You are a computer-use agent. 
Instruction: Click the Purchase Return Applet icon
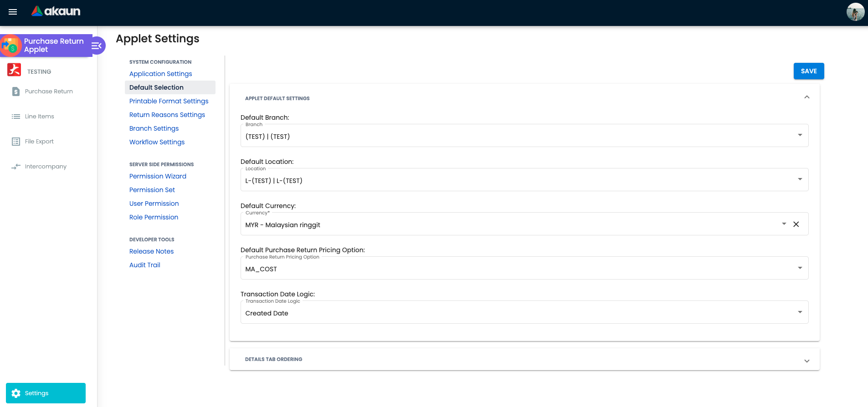[x=10, y=46]
